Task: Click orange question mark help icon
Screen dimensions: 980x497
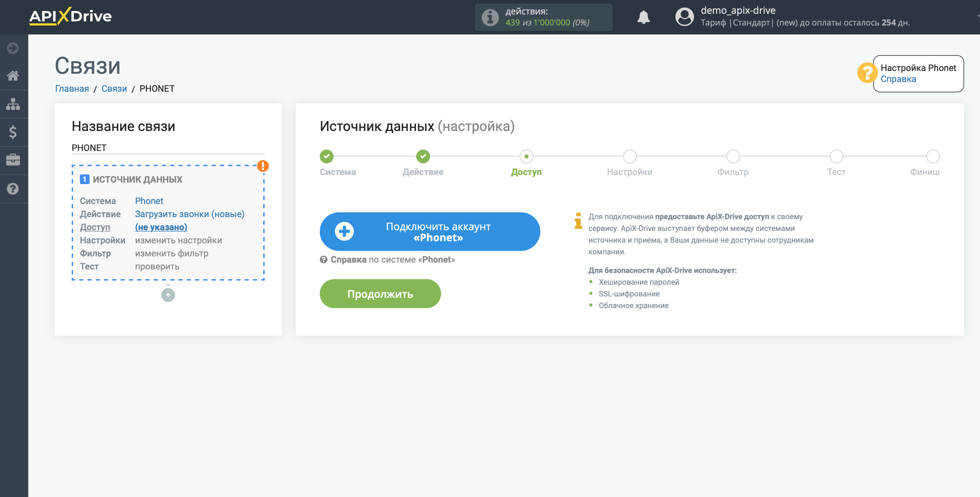Action: tap(867, 73)
